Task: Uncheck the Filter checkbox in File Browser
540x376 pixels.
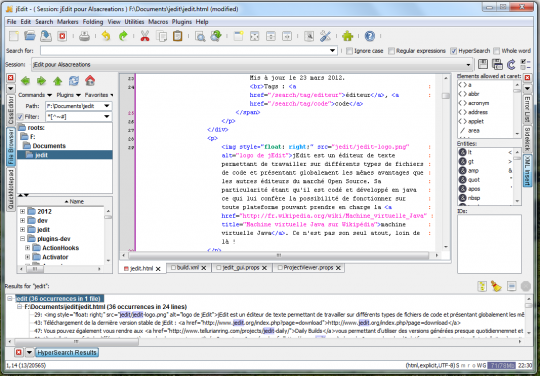Action: click(20, 117)
